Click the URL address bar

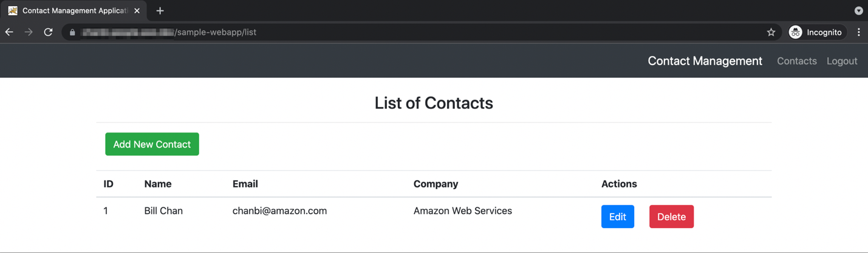(419, 32)
